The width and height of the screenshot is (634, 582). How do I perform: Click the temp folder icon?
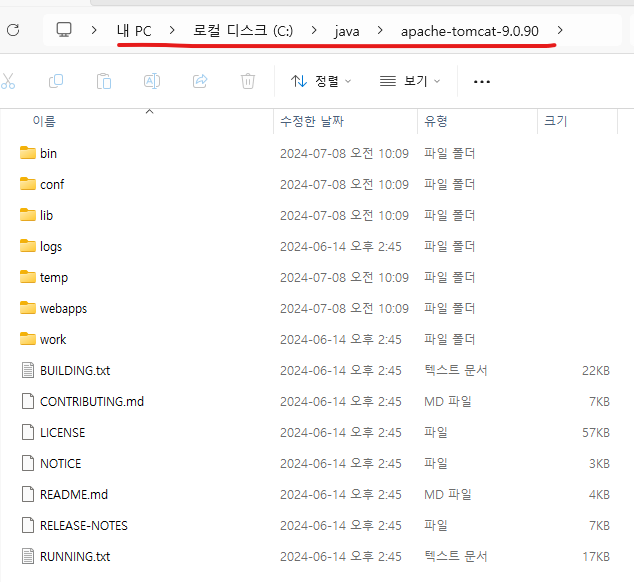(28, 277)
